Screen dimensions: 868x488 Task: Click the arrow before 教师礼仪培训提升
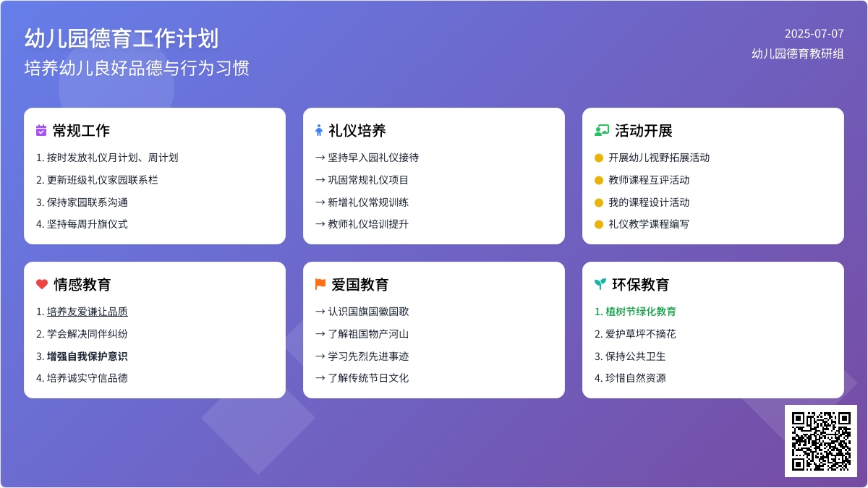tap(320, 224)
